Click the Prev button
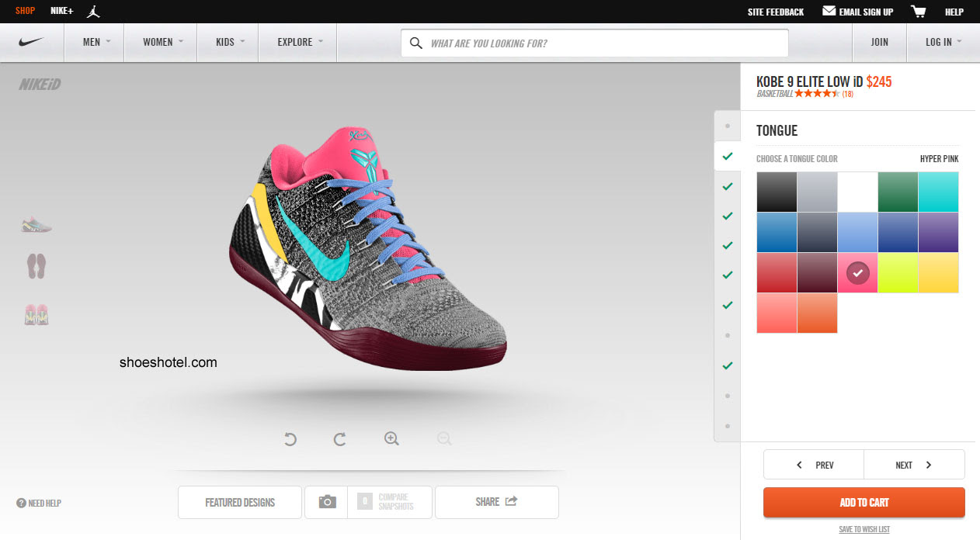This screenshot has width=980, height=540. [x=814, y=465]
